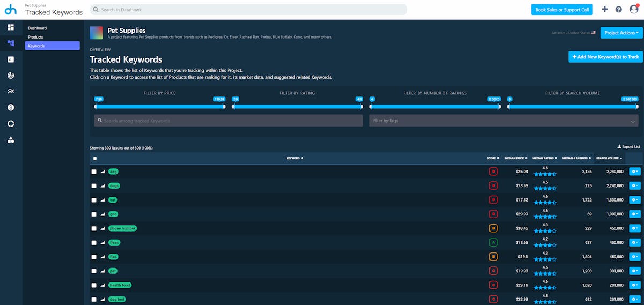The height and width of the screenshot is (305, 644).
Task: Check the box for 'pet' keyword
Action: [94, 271]
